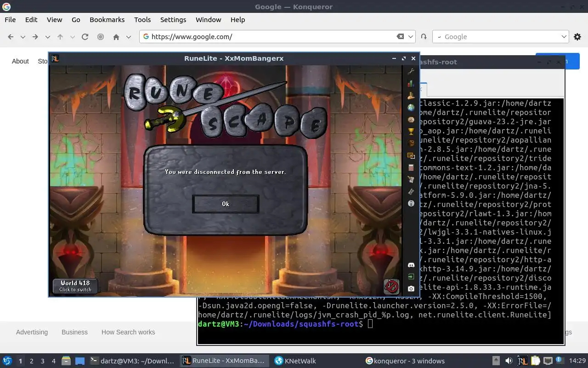Switch to virtual desktop 3
Screen dimensions: 588x368
[x=43, y=361]
